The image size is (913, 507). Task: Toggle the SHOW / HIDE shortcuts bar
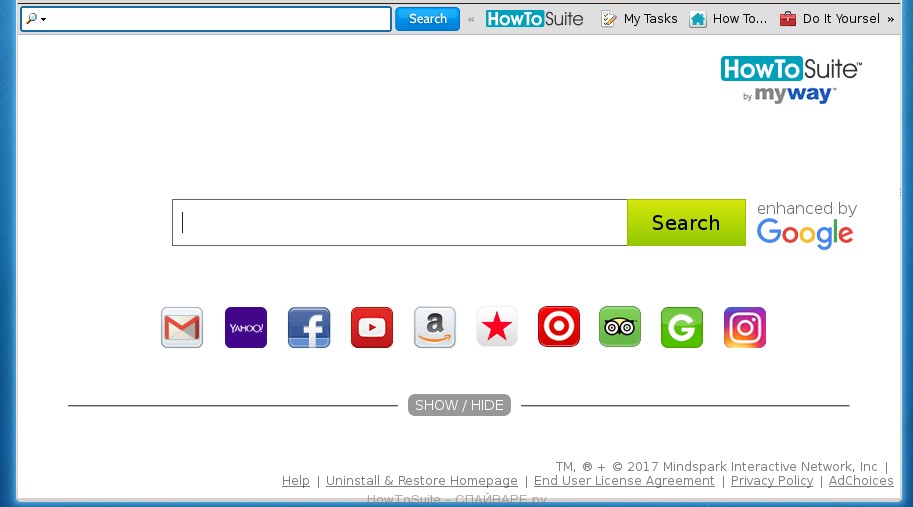[x=459, y=405]
